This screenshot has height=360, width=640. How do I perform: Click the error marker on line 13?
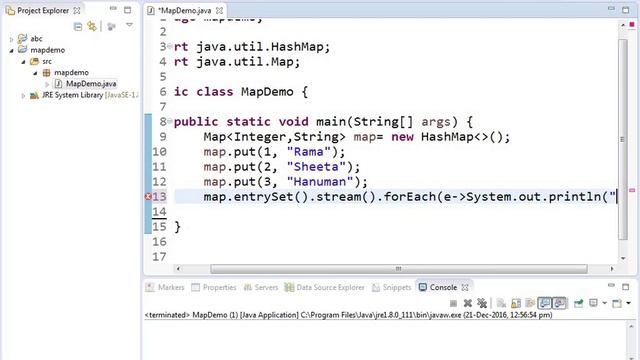click(x=148, y=197)
